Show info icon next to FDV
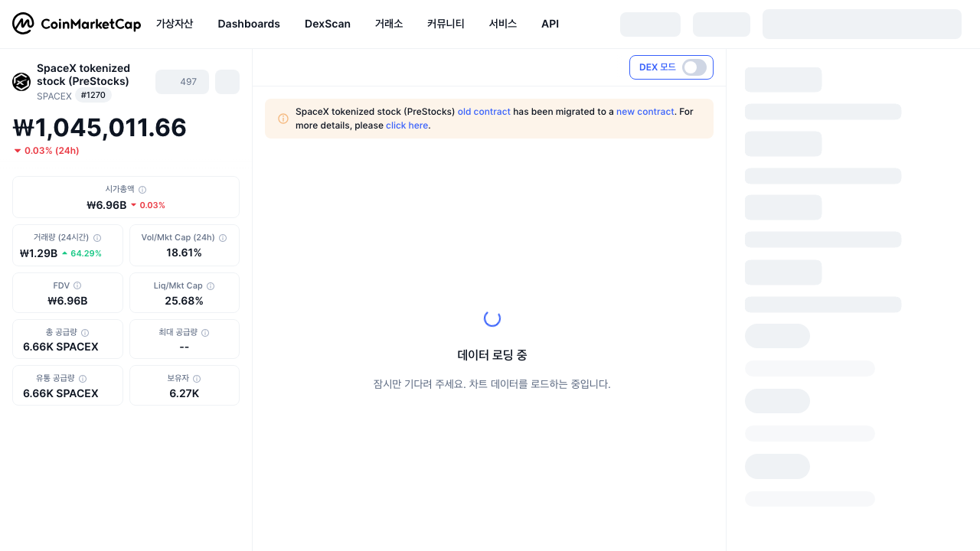 point(77,285)
